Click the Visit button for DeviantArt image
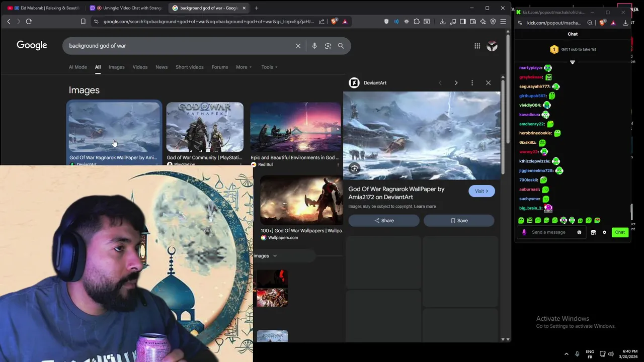The width and height of the screenshot is (644, 362). point(481,191)
